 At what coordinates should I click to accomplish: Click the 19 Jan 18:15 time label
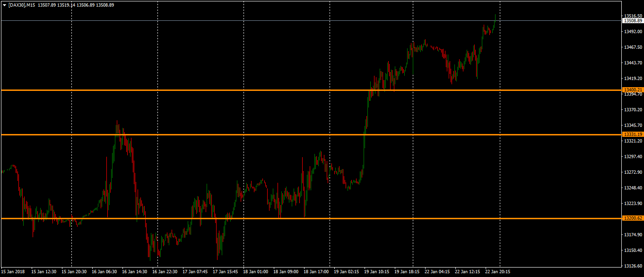pos(407,272)
